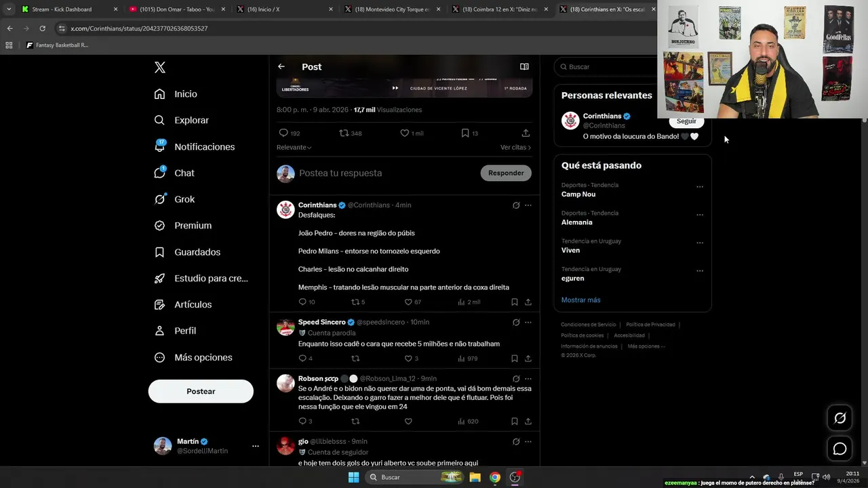Switch to Stream - Kick Dashboard tab

[x=68, y=9]
